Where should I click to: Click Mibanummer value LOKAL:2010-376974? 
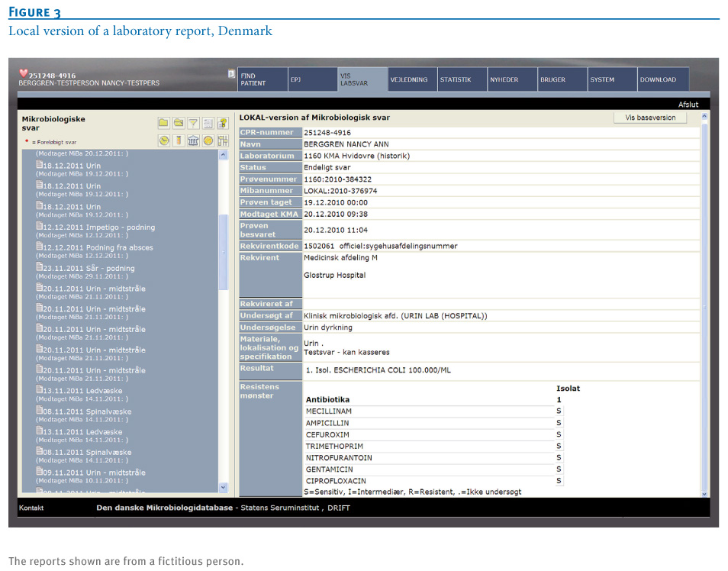click(x=341, y=191)
